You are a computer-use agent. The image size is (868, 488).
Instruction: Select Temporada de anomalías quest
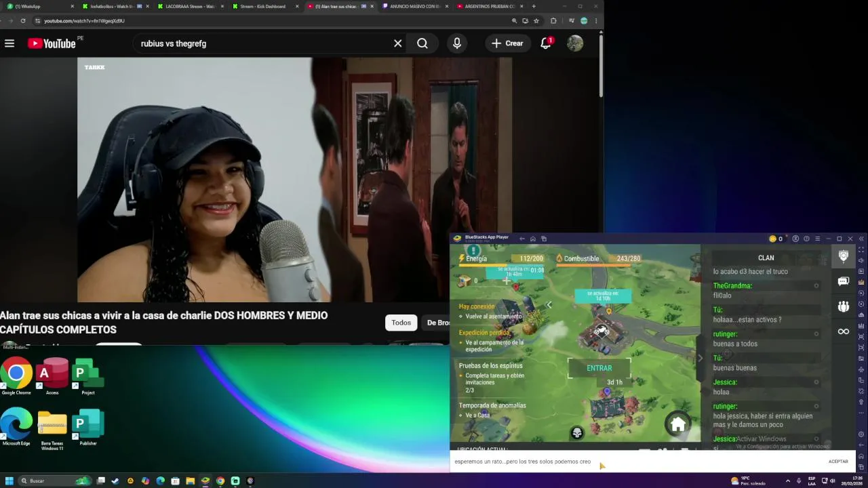pos(492,410)
